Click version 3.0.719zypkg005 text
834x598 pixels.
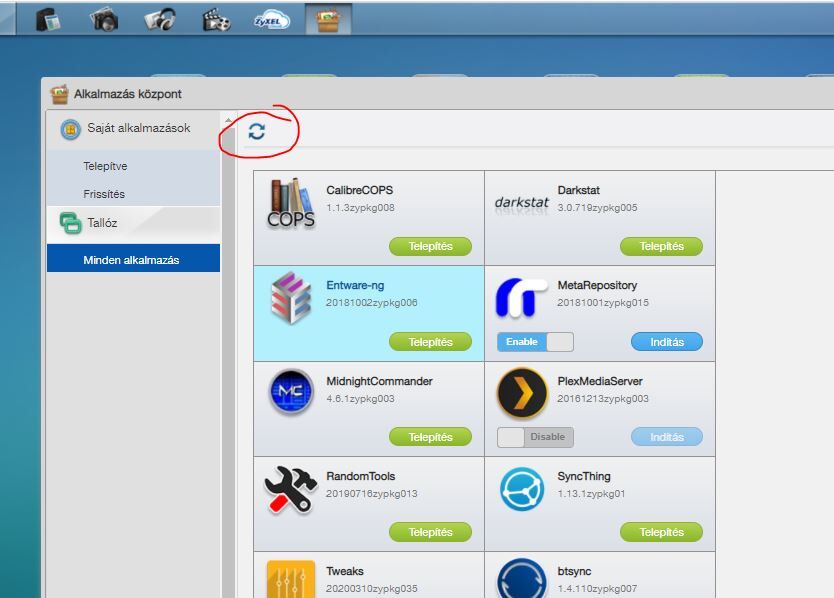597,207
